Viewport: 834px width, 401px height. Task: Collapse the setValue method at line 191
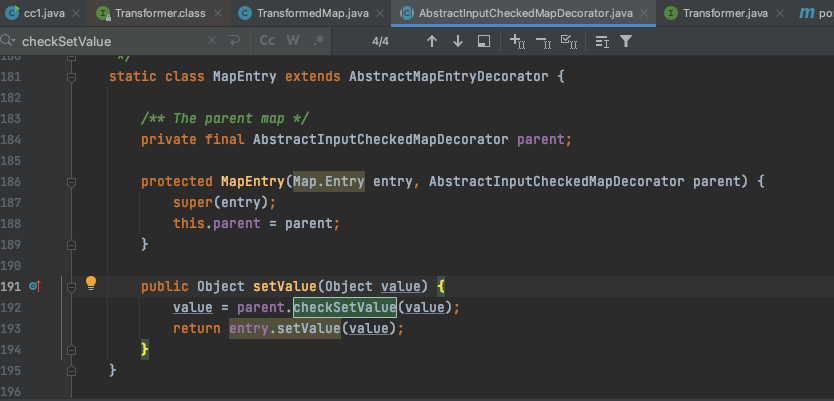coord(71,287)
